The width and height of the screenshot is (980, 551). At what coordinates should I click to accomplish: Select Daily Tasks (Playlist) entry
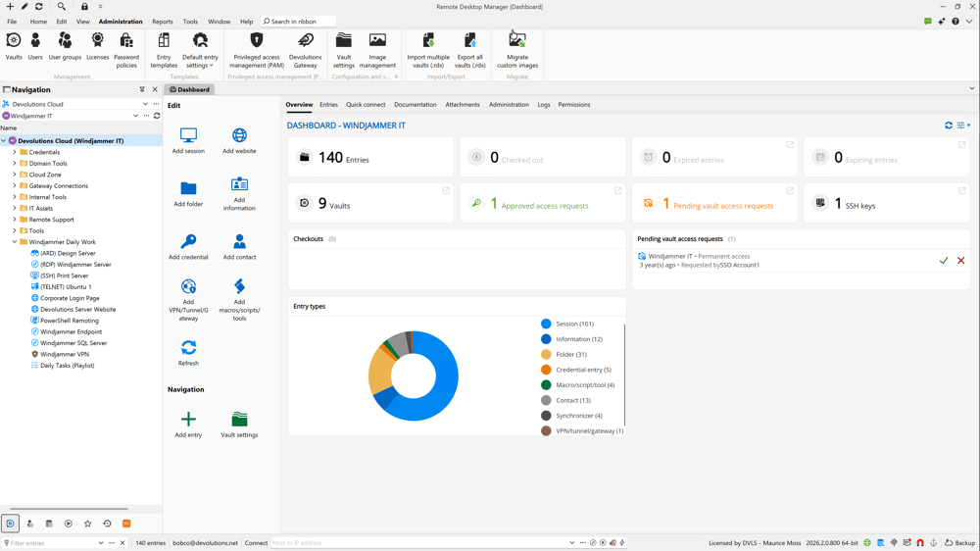click(67, 366)
